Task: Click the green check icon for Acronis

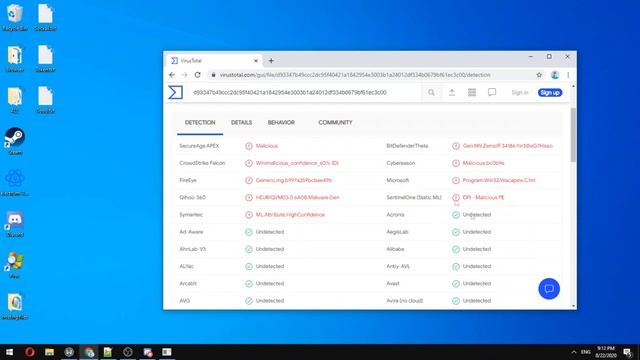Action: (x=456, y=215)
